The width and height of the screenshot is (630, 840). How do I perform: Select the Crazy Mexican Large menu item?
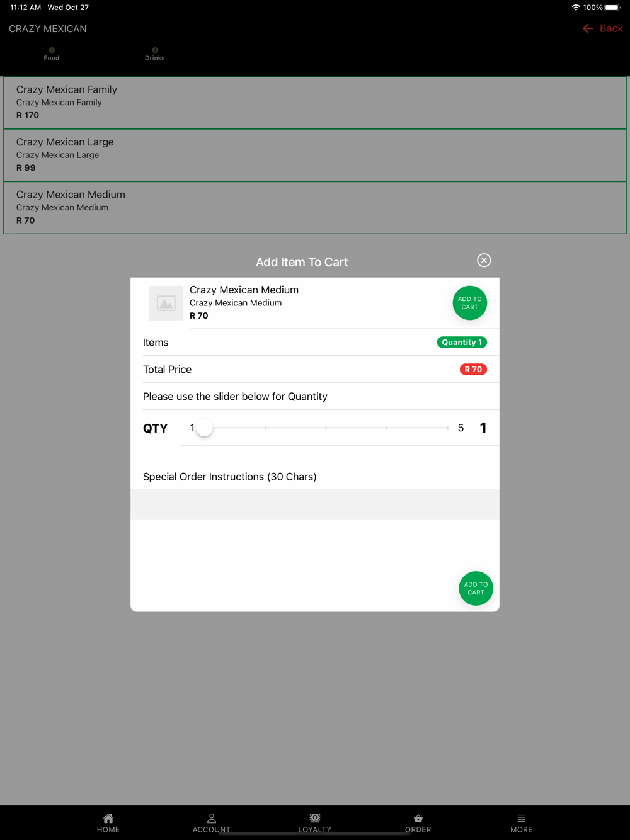coord(315,155)
